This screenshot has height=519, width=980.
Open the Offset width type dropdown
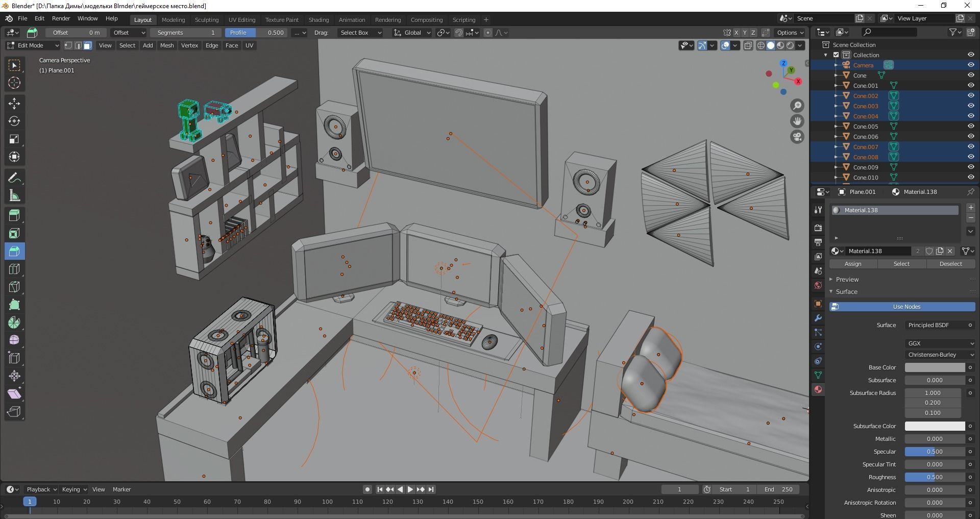129,33
